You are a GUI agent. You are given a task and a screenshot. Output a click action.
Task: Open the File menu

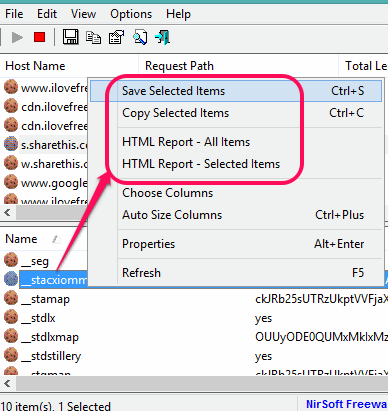[x=14, y=14]
